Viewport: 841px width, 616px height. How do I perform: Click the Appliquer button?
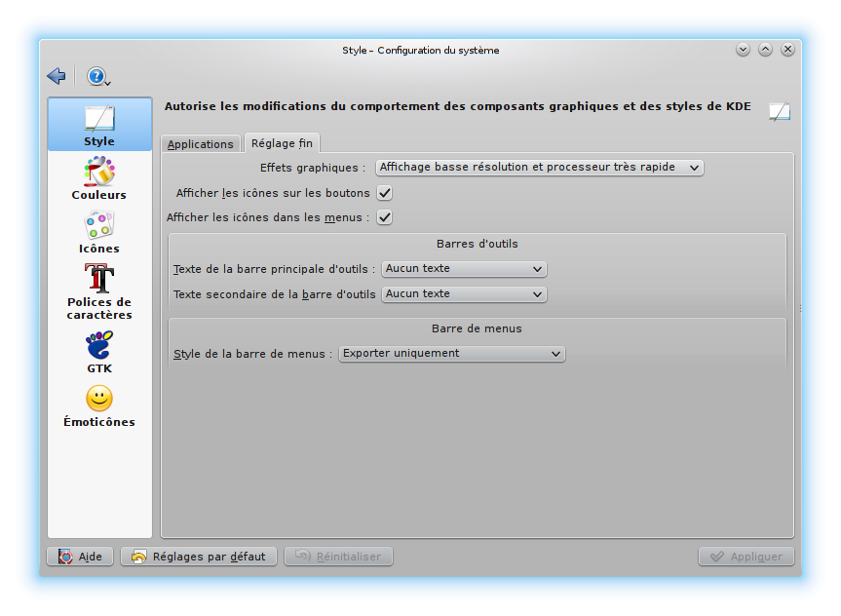tap(746, 557)
